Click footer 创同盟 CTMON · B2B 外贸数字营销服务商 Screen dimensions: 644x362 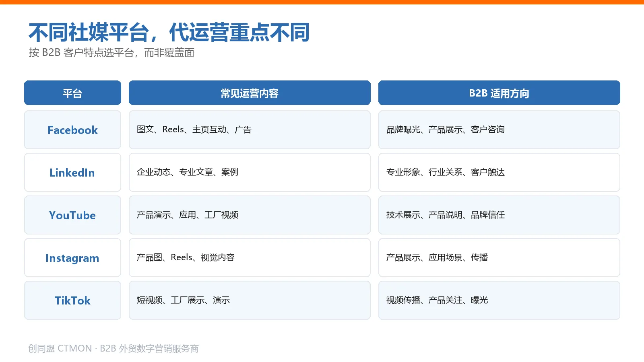[x=114, y=348]
